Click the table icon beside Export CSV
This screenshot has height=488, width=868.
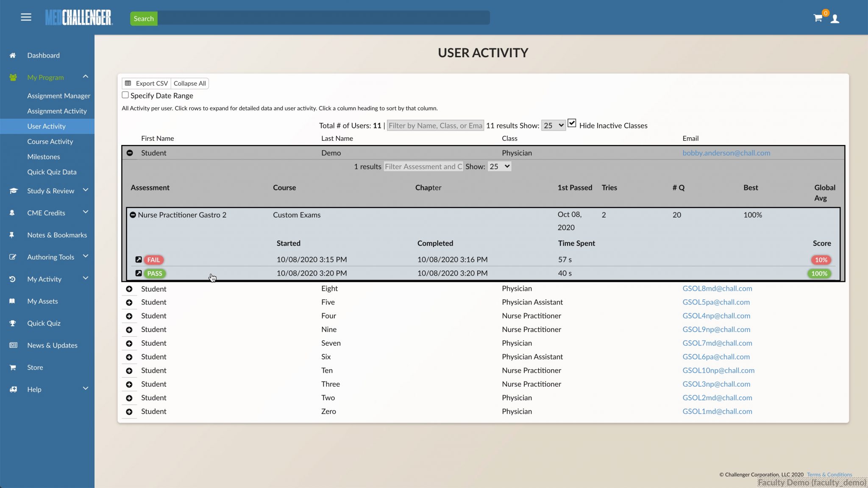(x=128, y=84)
